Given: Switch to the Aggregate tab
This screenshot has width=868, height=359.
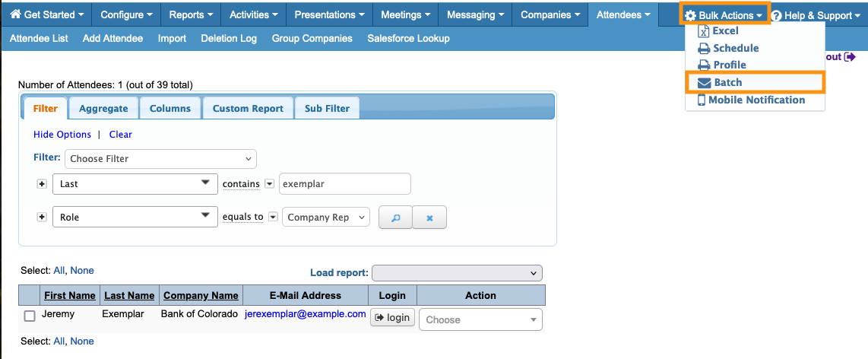Looking at the screenshot, I should point(104,108).
